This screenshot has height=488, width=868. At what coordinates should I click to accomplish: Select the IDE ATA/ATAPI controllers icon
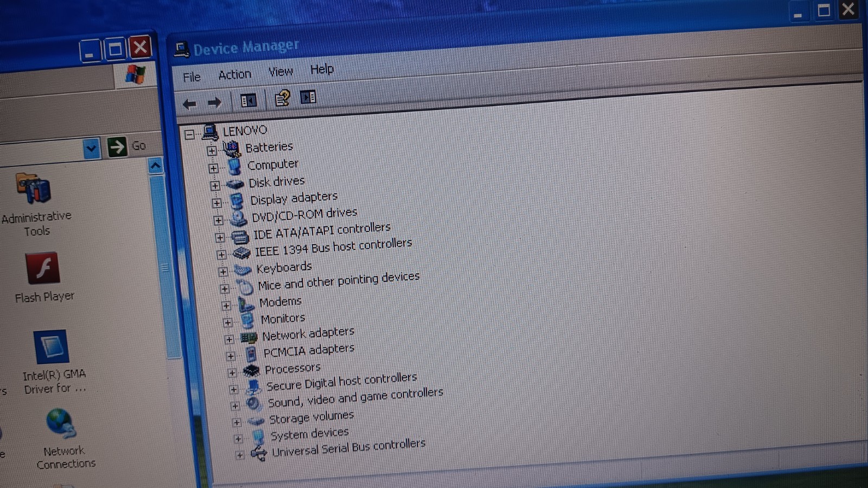[x=240, y=236]
